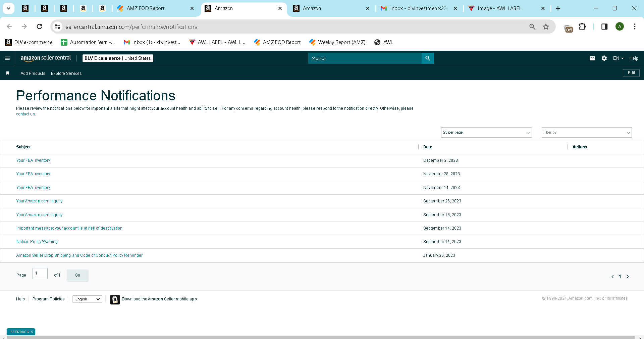
Task: Click the browser forward arrow
Action: pyautogui.click(x=24, y=27)
